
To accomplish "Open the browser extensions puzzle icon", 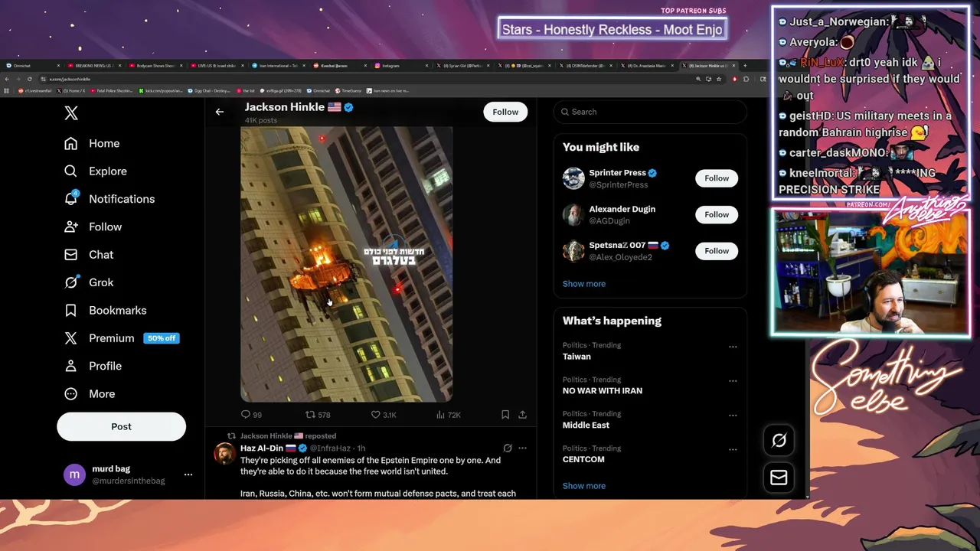I will tap(747, 79).
